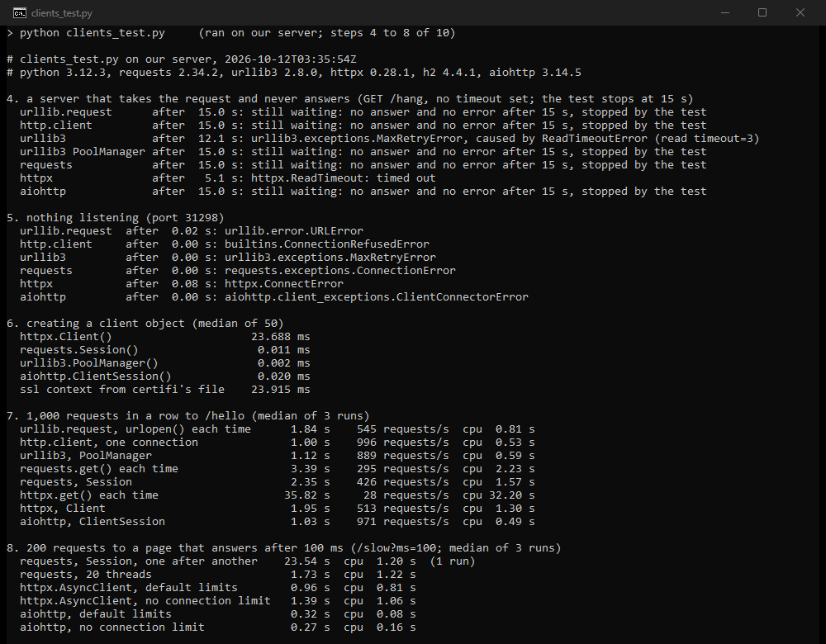Click 'httpx.get() each time' 35.82 s row
The width and height of the screenshot is (826, 644).
pos(277,495)
